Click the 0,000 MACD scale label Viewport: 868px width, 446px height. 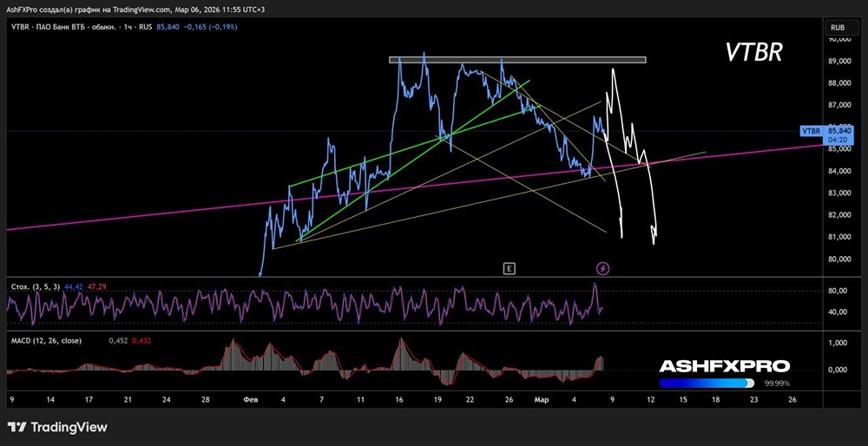point(838,370)
